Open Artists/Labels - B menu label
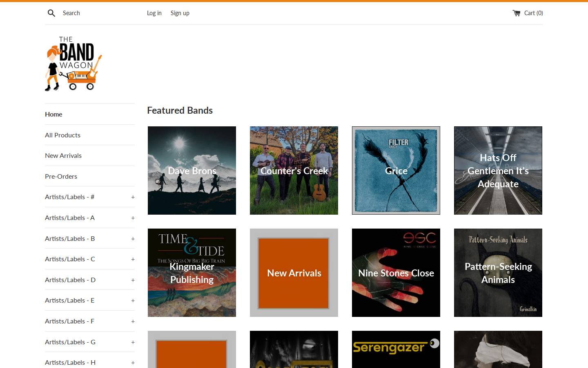The image size is (588, 368). pos(70,238)
